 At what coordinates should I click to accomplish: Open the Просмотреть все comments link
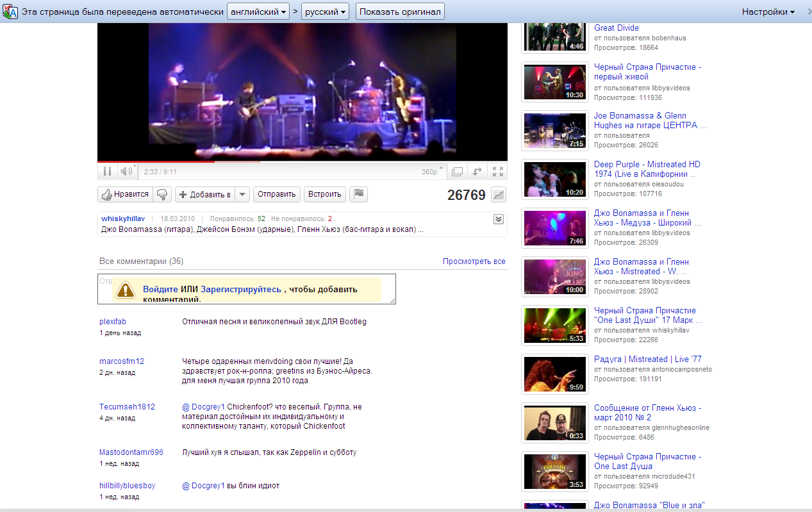click(474, 261)
